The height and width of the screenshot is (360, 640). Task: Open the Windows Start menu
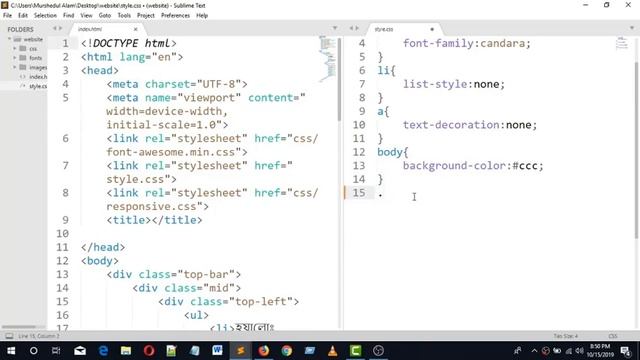[11, 351]
